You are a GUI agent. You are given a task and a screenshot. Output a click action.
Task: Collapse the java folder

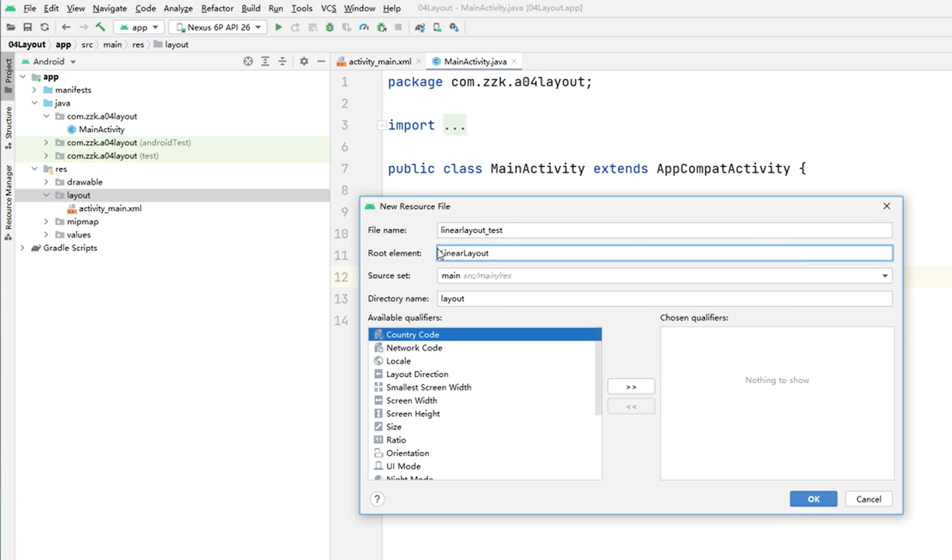(x=34, y=103)
